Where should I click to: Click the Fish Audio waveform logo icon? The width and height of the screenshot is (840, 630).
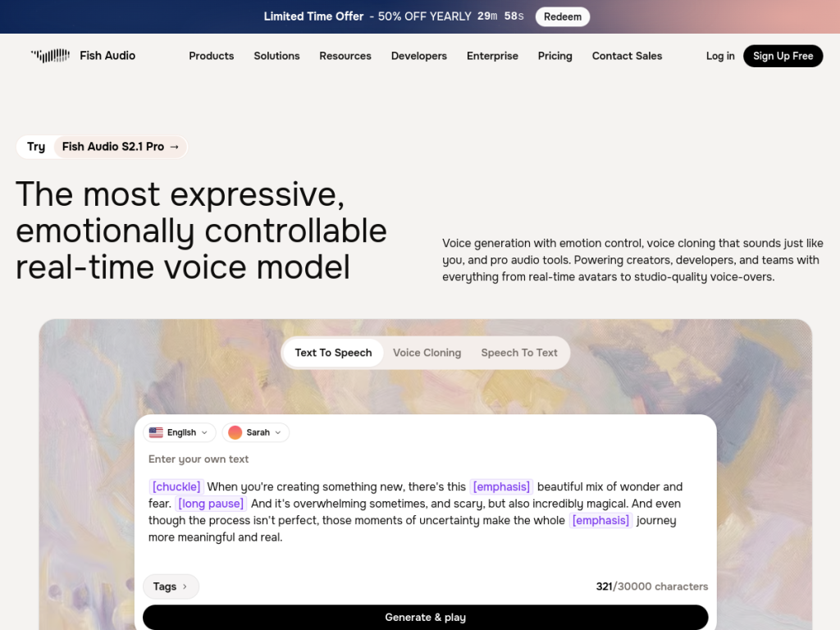[x=50, y=56]
